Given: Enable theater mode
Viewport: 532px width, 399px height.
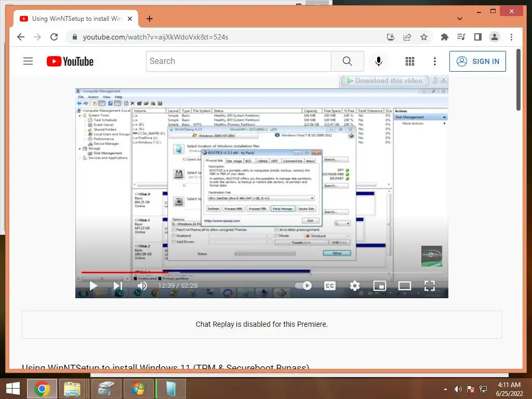Looking at the screenshot, I should [404, 286].
